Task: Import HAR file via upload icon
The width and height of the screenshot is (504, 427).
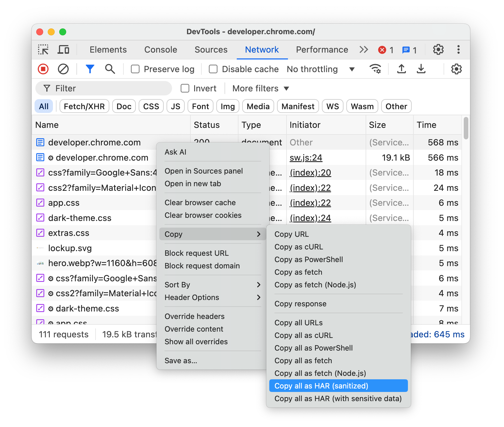Action: point(401,69)
